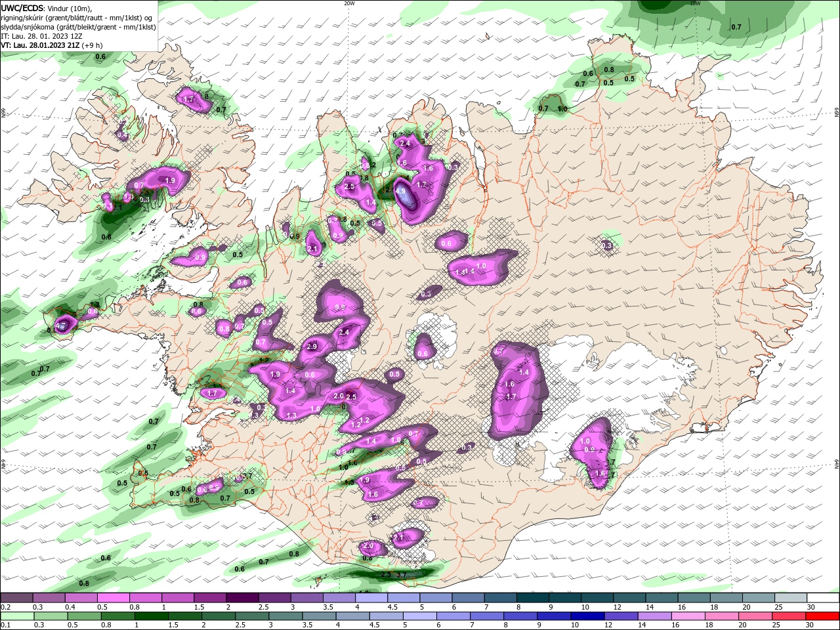
Task: Click the bright pink 0.5 snow swatch
Action: [x=113, y=598]
